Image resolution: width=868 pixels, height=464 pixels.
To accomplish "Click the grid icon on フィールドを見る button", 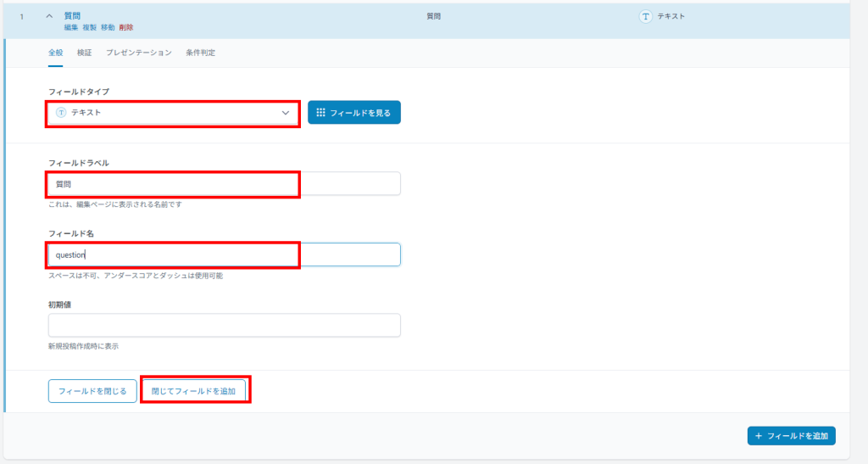I will click(320, 113).
